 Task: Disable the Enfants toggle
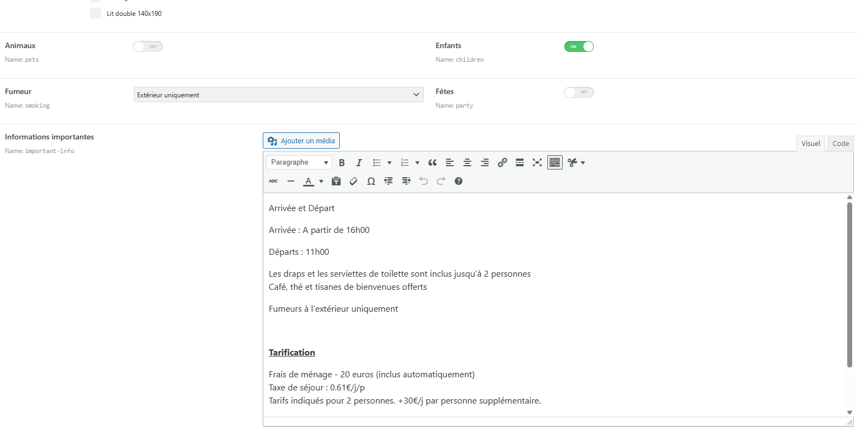pos(578,46)
